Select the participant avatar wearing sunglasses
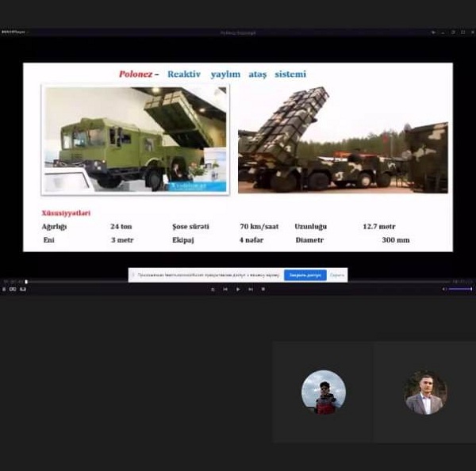The image size is (476, 471). pyautogui.click(x=324, y=392)
